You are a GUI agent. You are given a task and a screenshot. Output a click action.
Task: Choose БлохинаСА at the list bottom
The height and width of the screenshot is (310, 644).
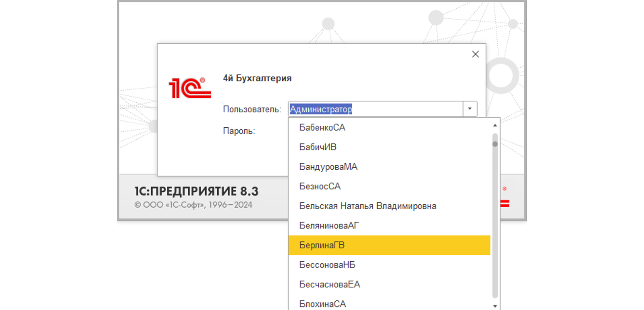point(322,304)
